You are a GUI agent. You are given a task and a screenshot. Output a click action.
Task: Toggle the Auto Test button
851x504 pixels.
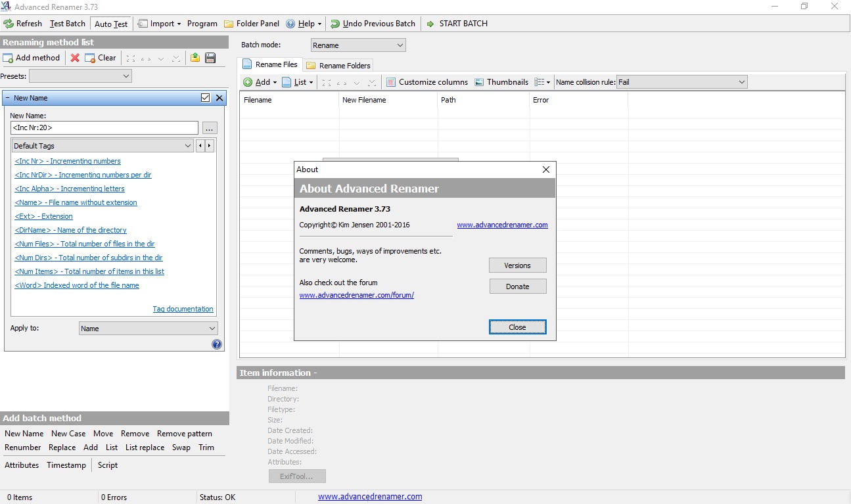[x=111, y=24]
